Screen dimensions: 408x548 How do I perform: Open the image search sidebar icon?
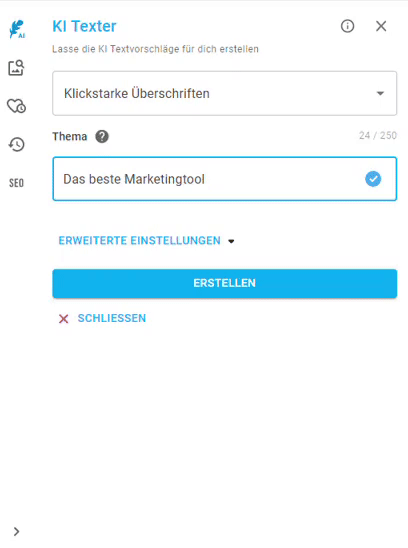tap(16, 68)
